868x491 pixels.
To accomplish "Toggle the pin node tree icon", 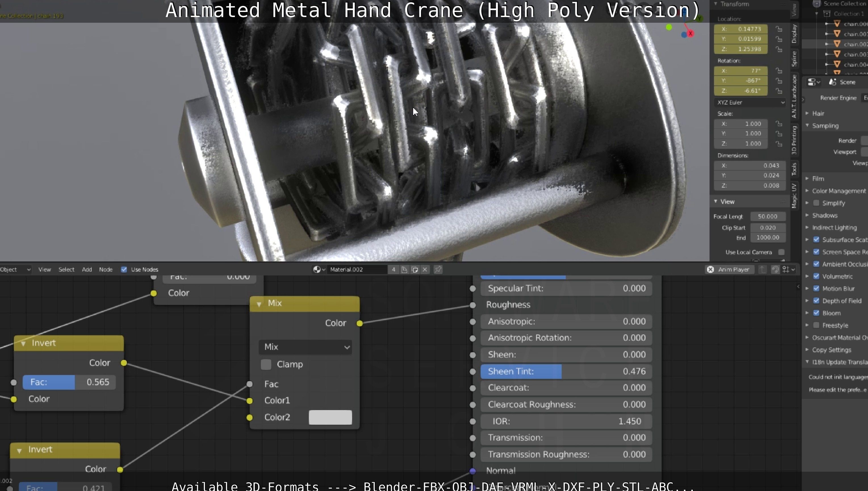I will click(438, 269).
